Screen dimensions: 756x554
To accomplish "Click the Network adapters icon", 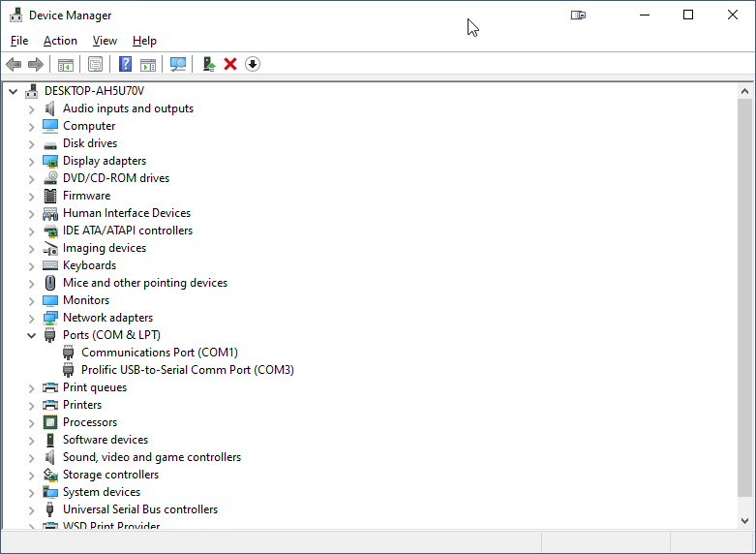I will (50, 318).
